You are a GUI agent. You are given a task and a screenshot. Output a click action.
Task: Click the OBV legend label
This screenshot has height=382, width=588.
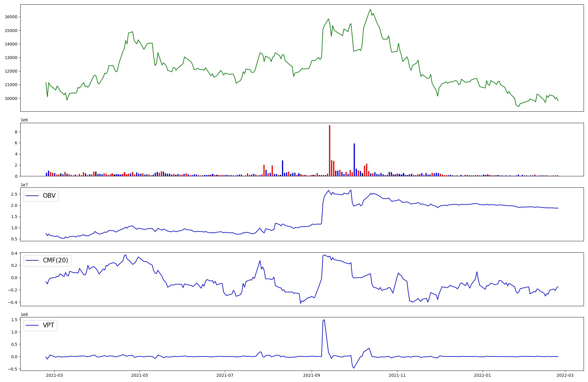coord(49,196)
